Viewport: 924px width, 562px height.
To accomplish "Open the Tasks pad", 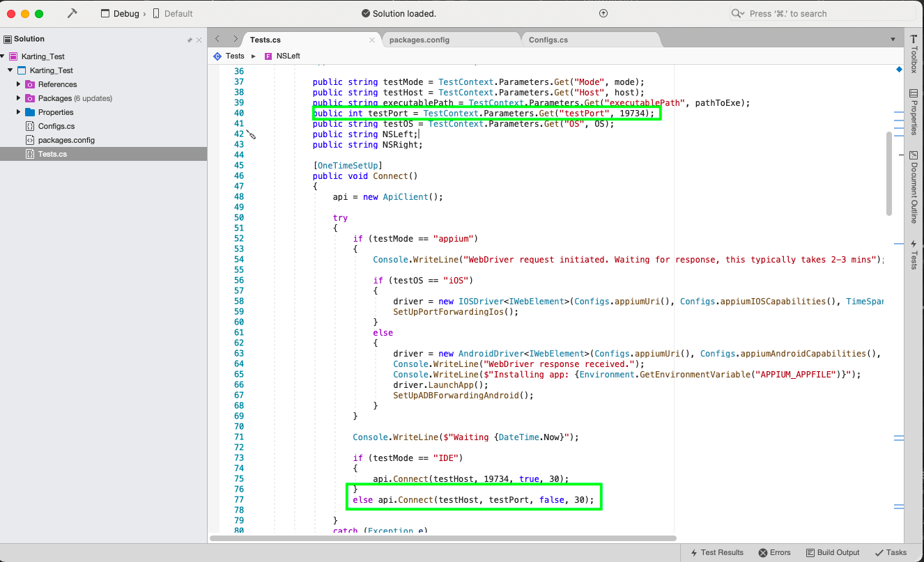I will (891, 552).
